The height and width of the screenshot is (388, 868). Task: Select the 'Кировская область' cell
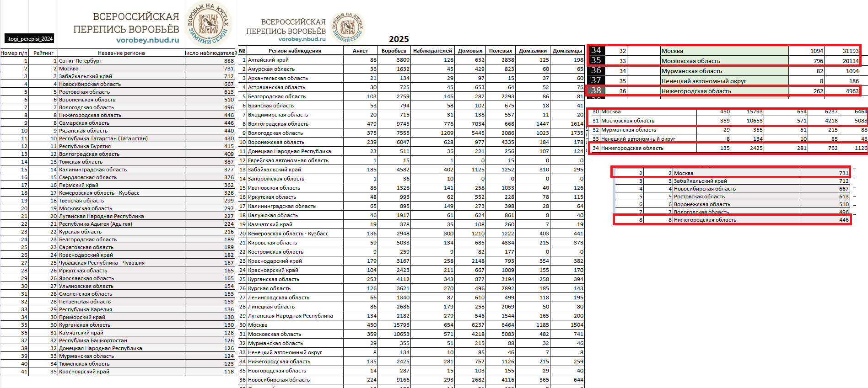coord(295,243)
